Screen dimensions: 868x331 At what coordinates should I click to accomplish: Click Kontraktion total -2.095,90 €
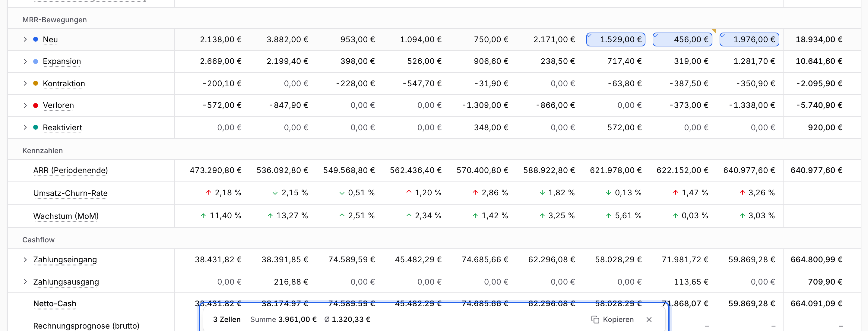[x=819, y=84]
